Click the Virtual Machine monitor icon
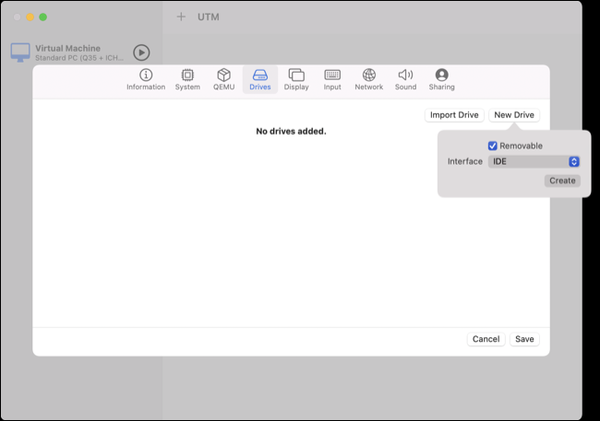Image resolution: width=600 pixels, height=421 pixels. tap(20, 52)
